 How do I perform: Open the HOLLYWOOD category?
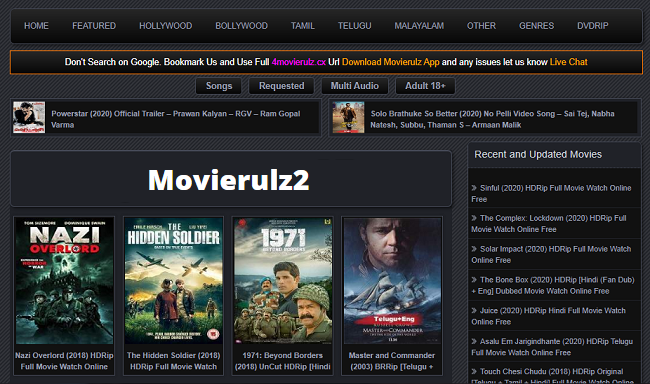(x=165, y=26)
